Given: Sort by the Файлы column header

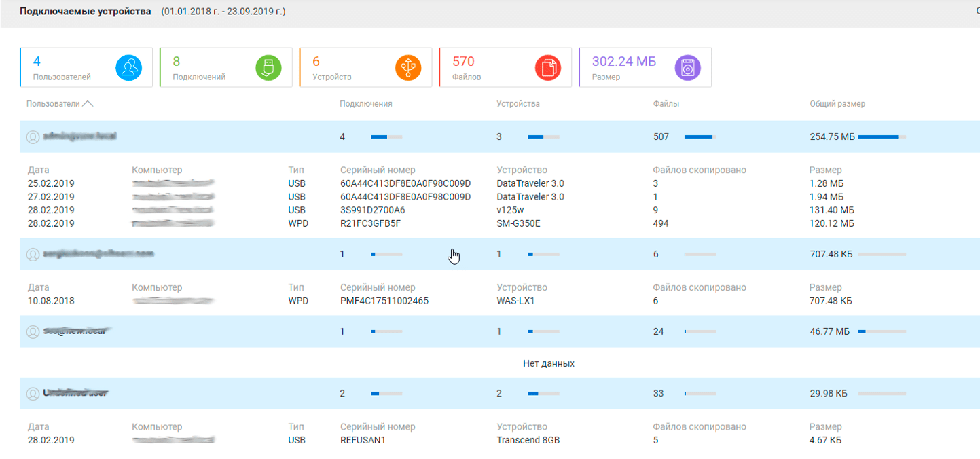Looking at the screenshot, I should coord(666,104).
